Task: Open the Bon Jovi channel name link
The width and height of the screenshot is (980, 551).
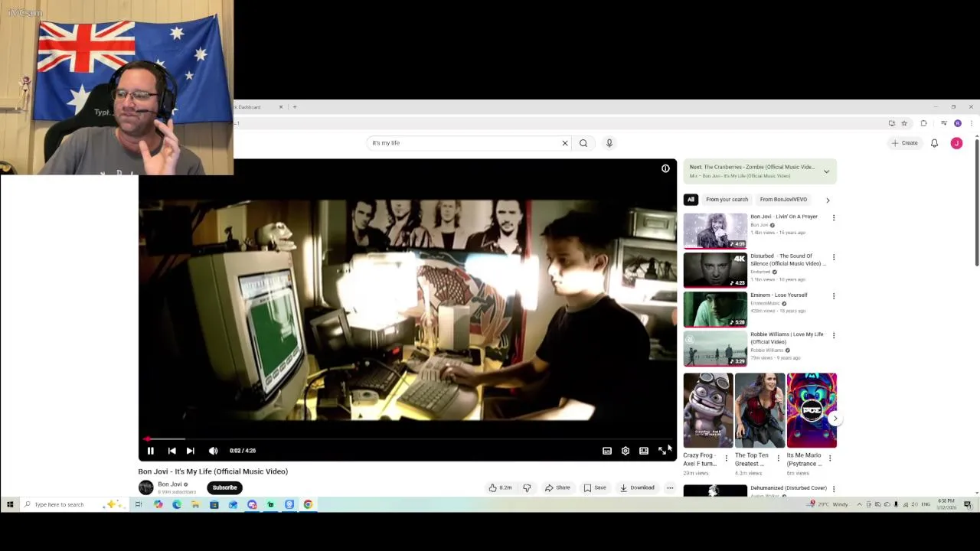Action: pyautogui.click(x=170, y=484)
